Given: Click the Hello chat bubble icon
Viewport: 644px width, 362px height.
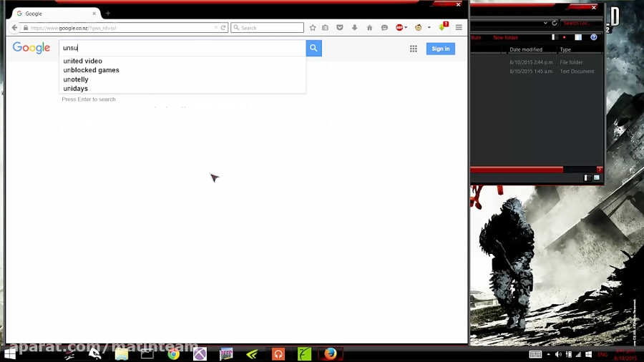Looking at the screenshot, I should tap(384, 27).
